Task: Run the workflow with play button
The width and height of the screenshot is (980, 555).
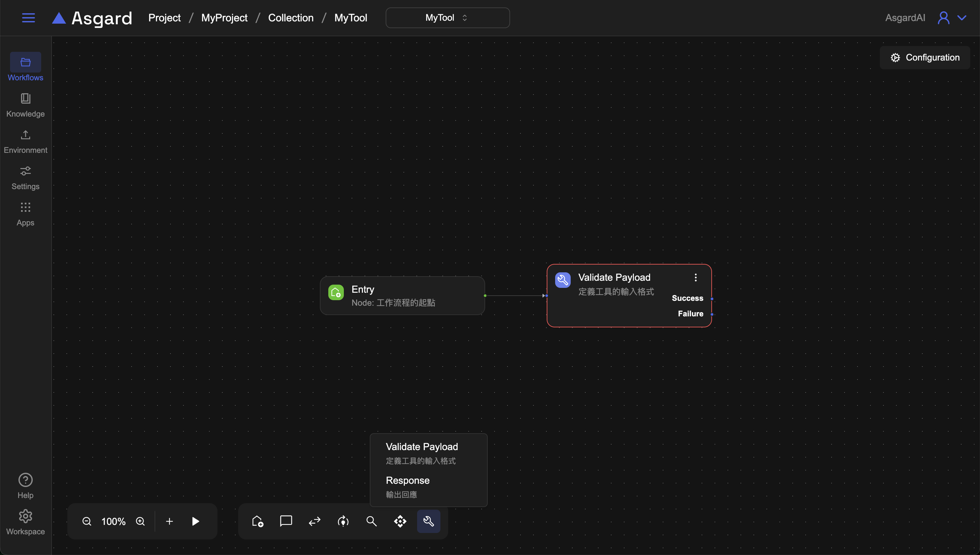Action: pos(195,521)
